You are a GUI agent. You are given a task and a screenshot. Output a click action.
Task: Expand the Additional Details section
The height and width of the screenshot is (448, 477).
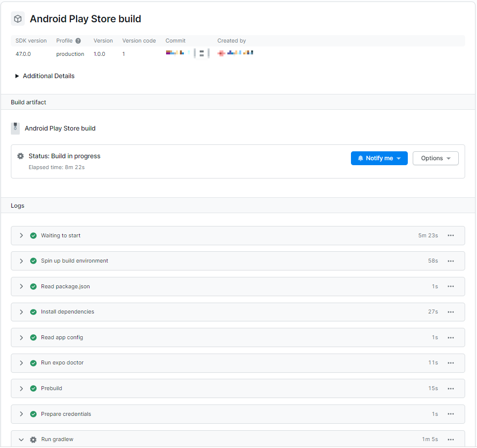pos(44,76)
